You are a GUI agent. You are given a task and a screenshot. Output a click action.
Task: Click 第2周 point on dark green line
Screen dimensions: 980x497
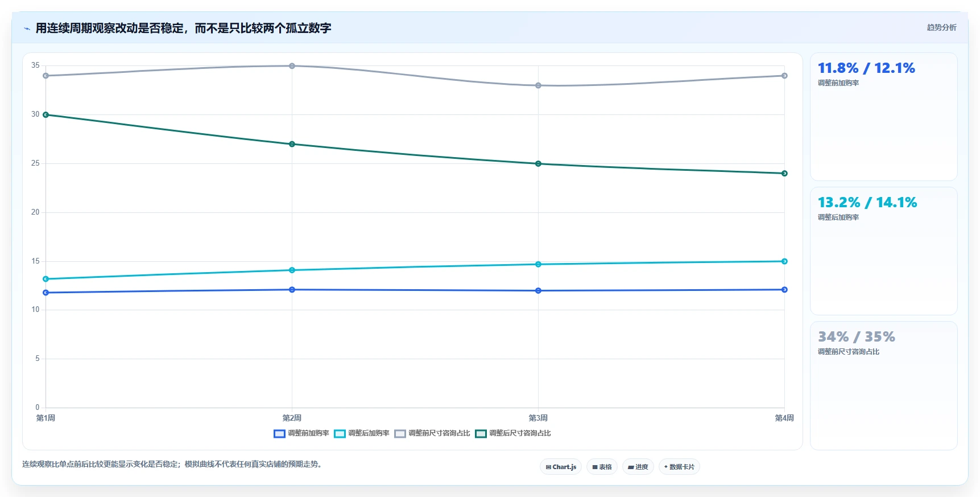click(292, 144)
